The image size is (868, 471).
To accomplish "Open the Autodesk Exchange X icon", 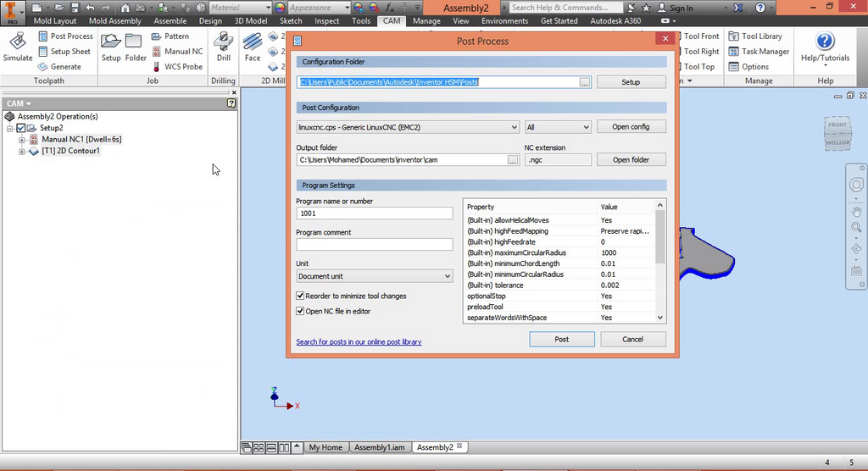I will tap(738, 8).
